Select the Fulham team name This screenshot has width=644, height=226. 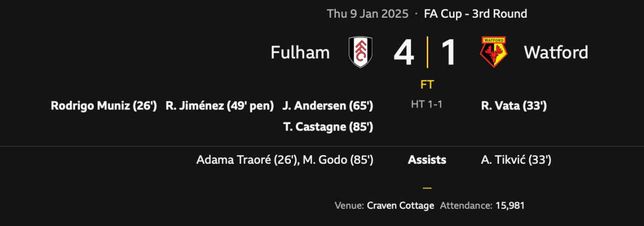click(x=300, y=52)
